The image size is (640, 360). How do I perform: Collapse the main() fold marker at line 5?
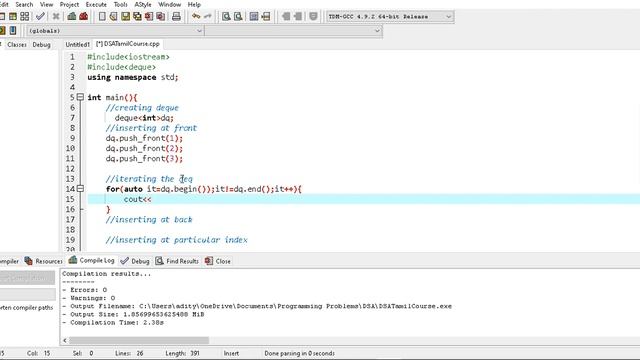[80, 97]
